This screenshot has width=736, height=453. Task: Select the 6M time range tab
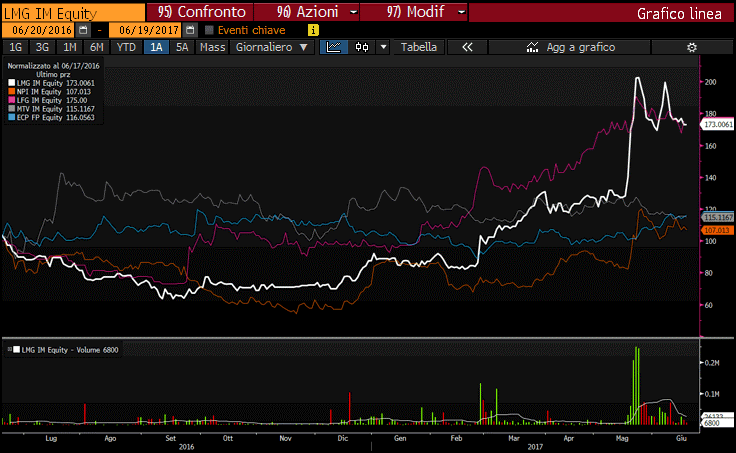96,47
